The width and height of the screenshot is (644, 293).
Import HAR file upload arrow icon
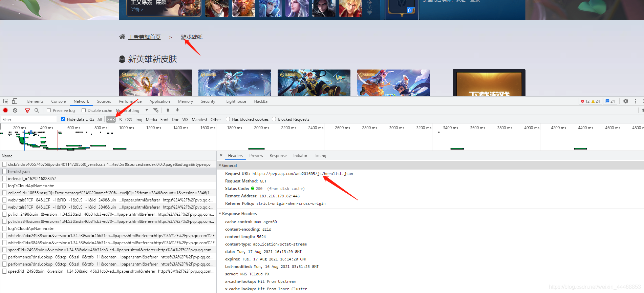(x=168, y=110)
